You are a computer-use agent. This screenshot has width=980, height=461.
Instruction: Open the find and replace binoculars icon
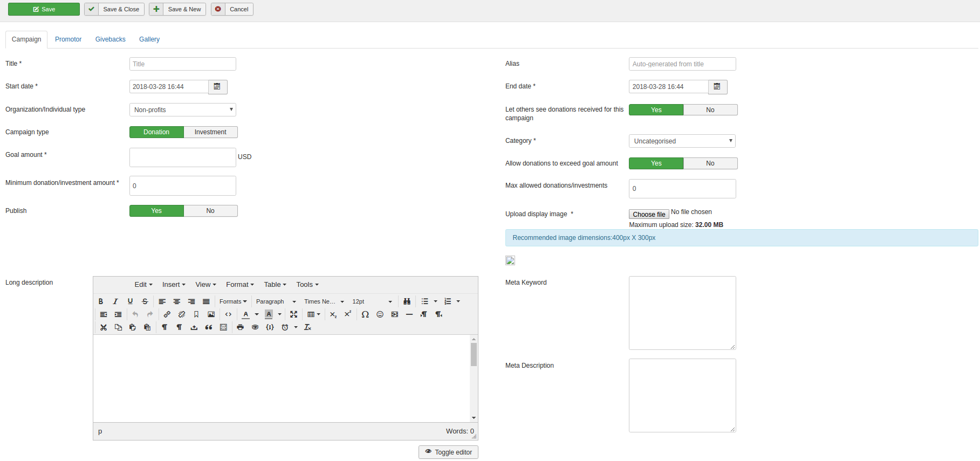(407, 301)
